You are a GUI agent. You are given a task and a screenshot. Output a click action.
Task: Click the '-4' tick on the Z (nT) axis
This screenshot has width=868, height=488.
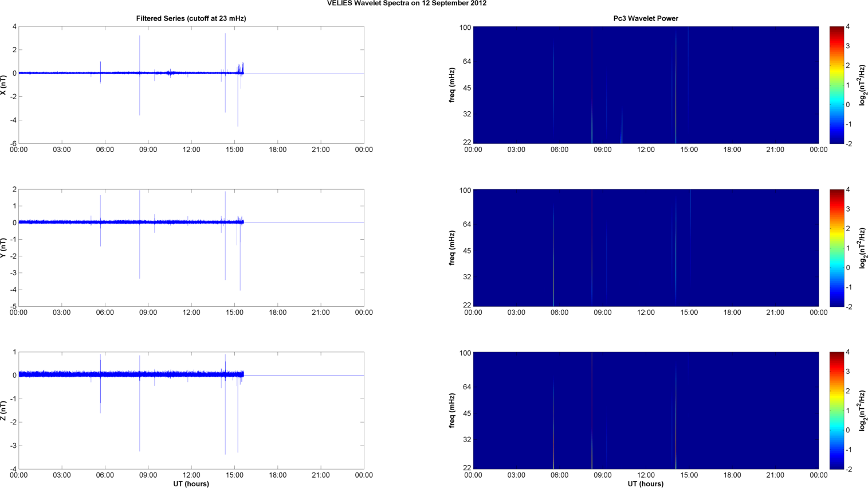click(13, 469)
